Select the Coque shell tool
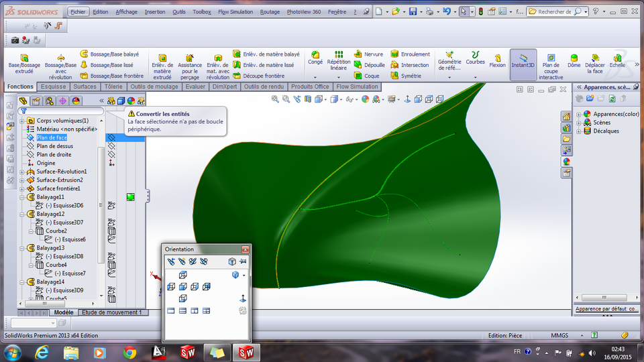Screen dimensions: 644x362 tap(367, 76)
